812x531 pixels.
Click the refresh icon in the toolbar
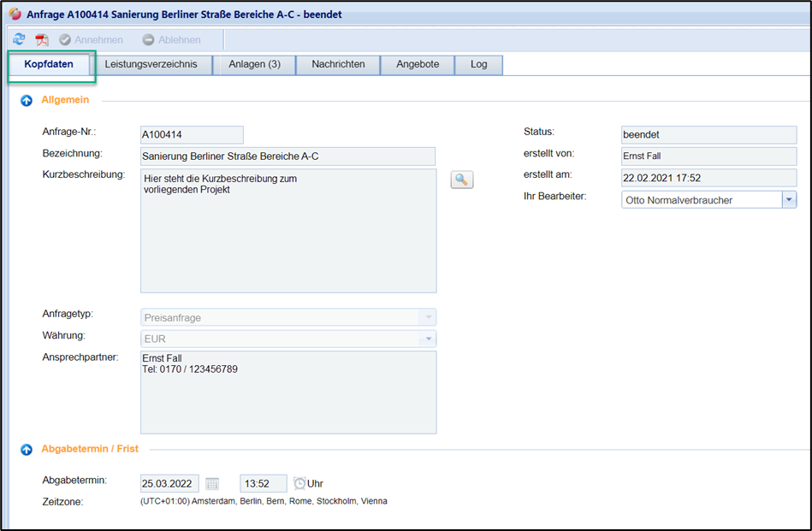click(19, 39)
